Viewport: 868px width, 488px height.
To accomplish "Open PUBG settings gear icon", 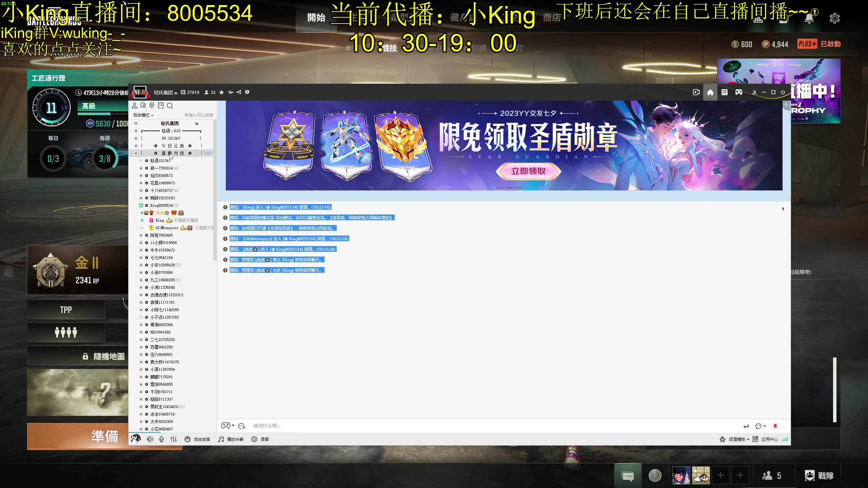I will coord(835,18).
